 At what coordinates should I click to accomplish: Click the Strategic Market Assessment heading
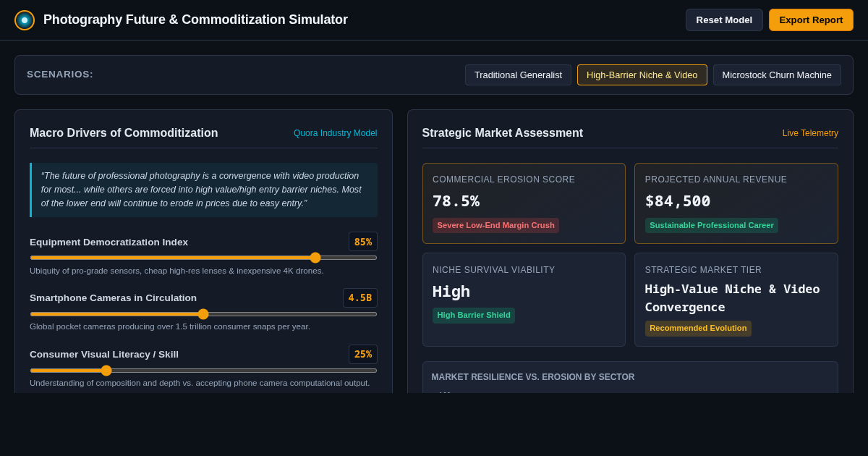pos(503,133)
